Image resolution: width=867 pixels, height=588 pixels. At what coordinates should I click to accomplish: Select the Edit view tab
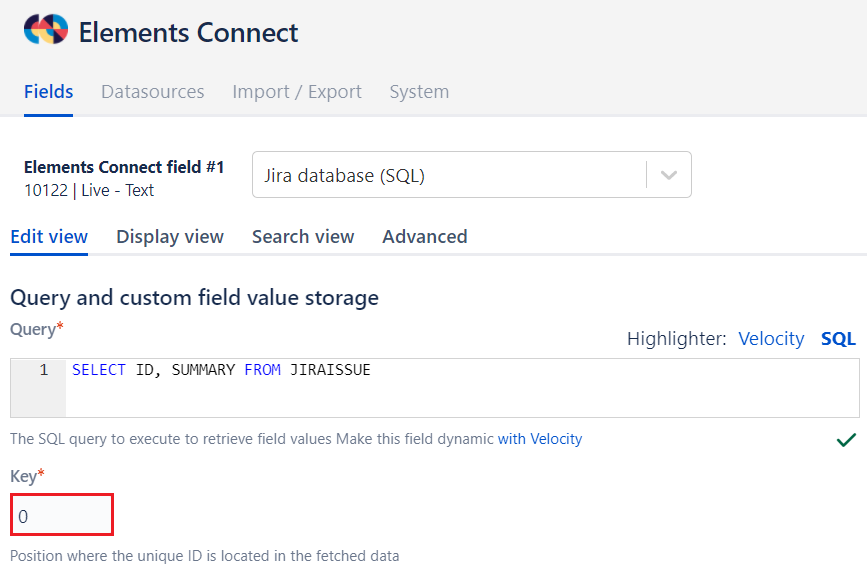coord(49,237)
